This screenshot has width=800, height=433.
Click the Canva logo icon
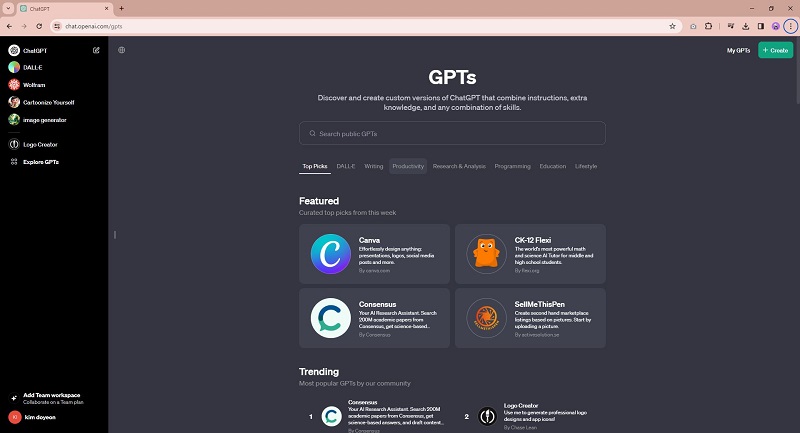[x=331, y=253]
